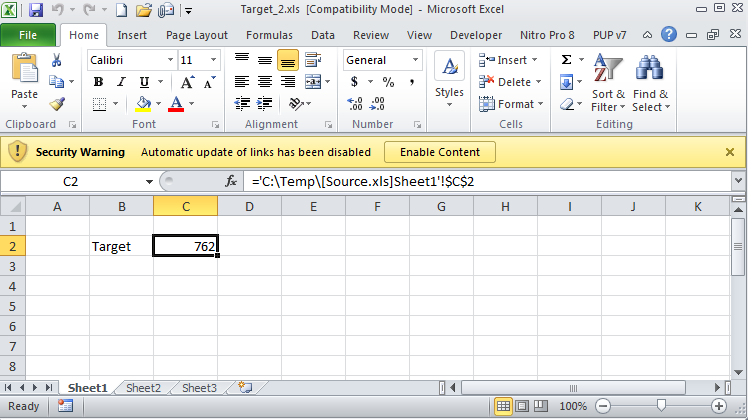748x420 pixels.
Task: Decrease font size
Action: [x=209, y=82]
